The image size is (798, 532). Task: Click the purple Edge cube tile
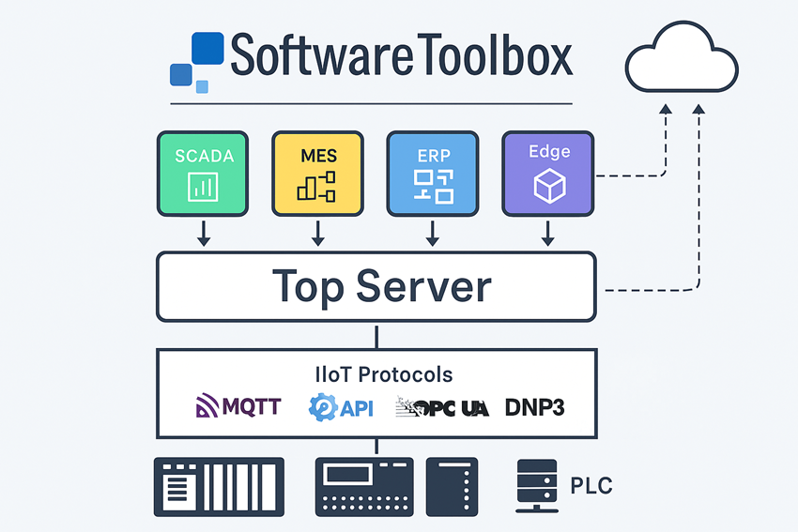[x=547, y=174]
